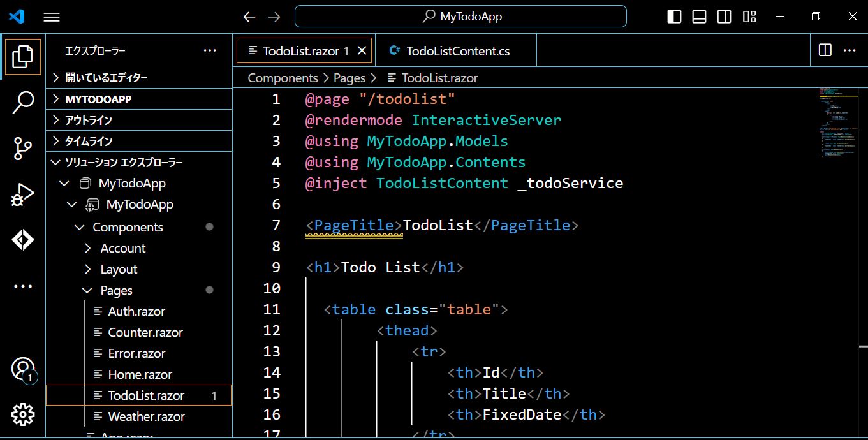Open the Solution Explorer extension icon
Viewport: 868px width, 440px height.
(x=22, y=240)
